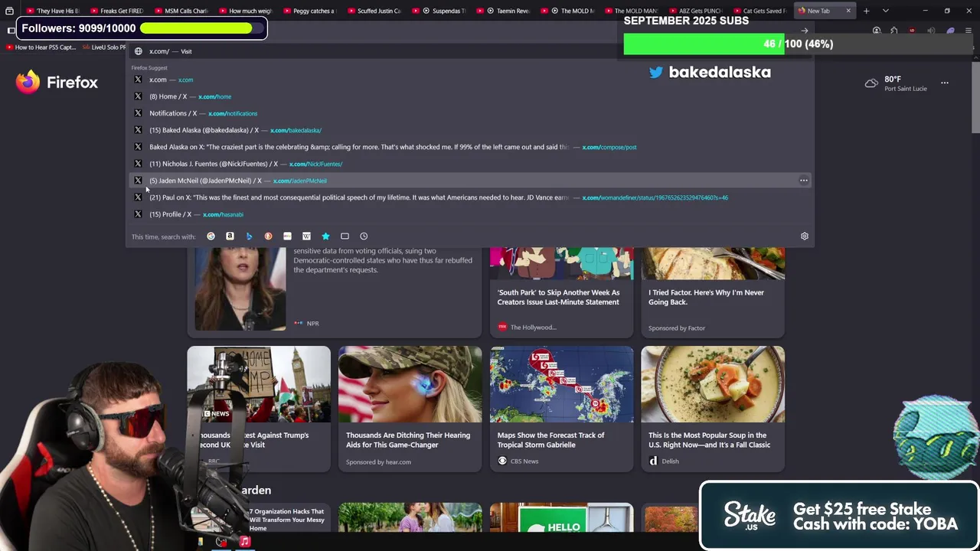Switch to 'They Have His B' tab
Viewport: 980px width, 551px height.
pyautogui.click(x=52, y=11)
